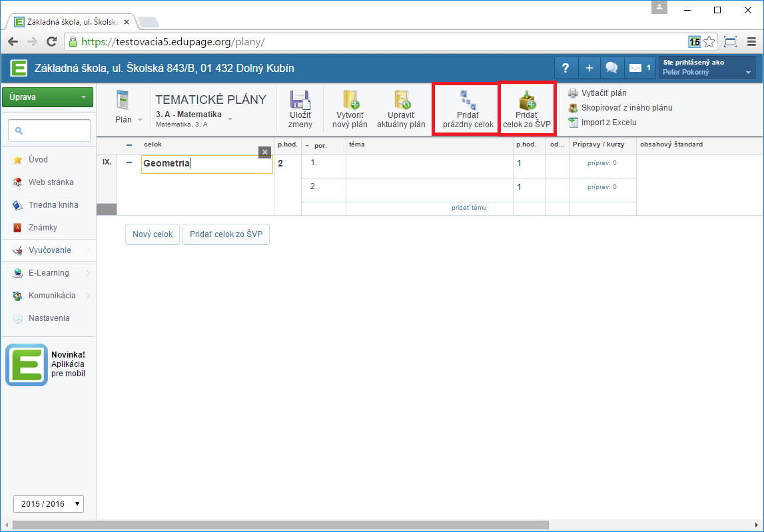Click the pridať tému link
This screenshot has width=764, height=532.
[x=469, y=208]
